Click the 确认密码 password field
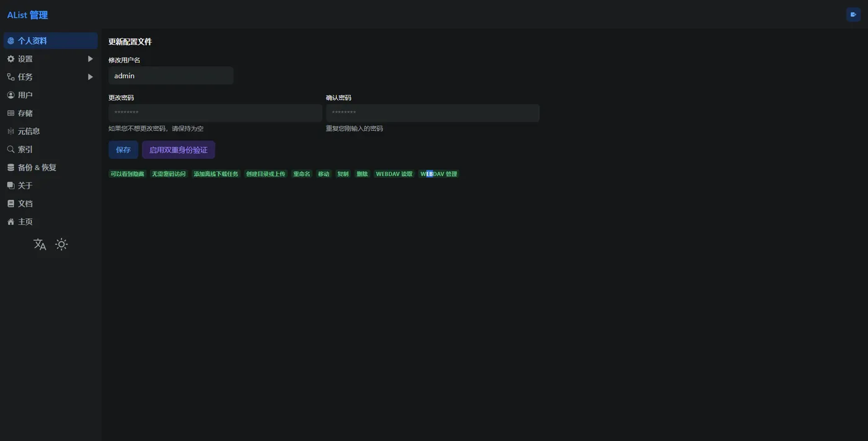 [433, 113]
